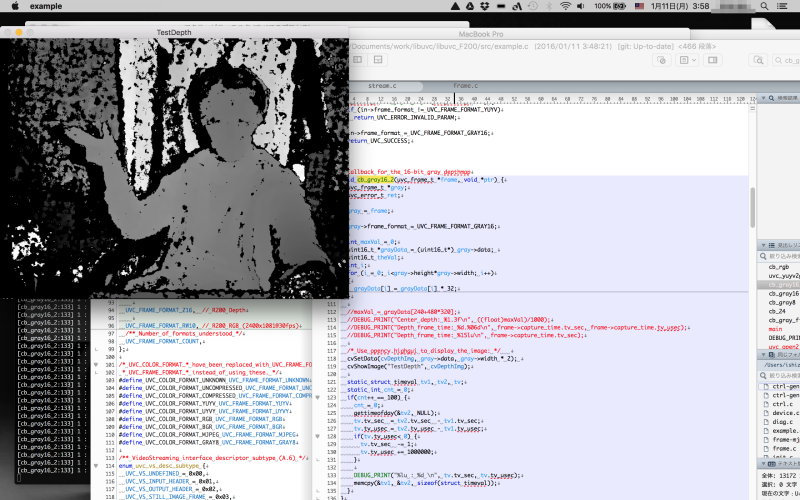Open the US flag input source menu
Screen dimensions: 800x500
coord(639,6)
